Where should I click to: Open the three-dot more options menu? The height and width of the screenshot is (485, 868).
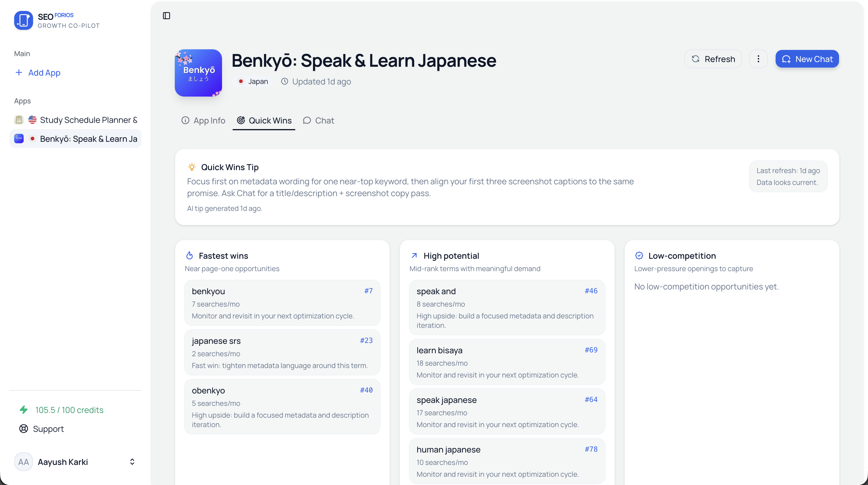(x=758, y=59)
